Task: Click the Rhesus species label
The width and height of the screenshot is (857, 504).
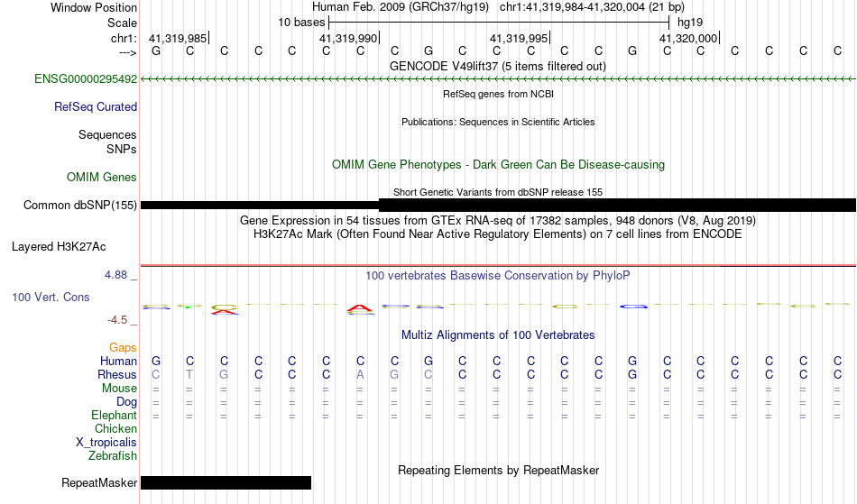Action: (117, 375)
